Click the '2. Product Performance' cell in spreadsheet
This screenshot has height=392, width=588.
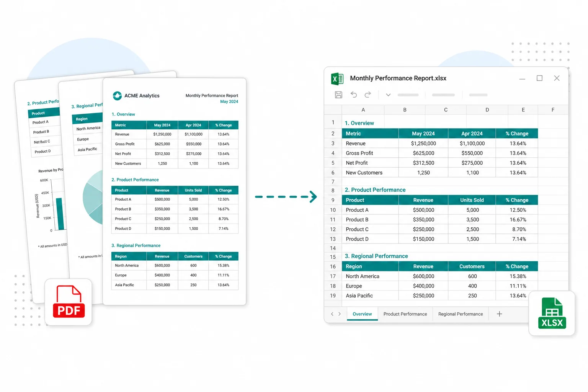(x=375, y=190)
